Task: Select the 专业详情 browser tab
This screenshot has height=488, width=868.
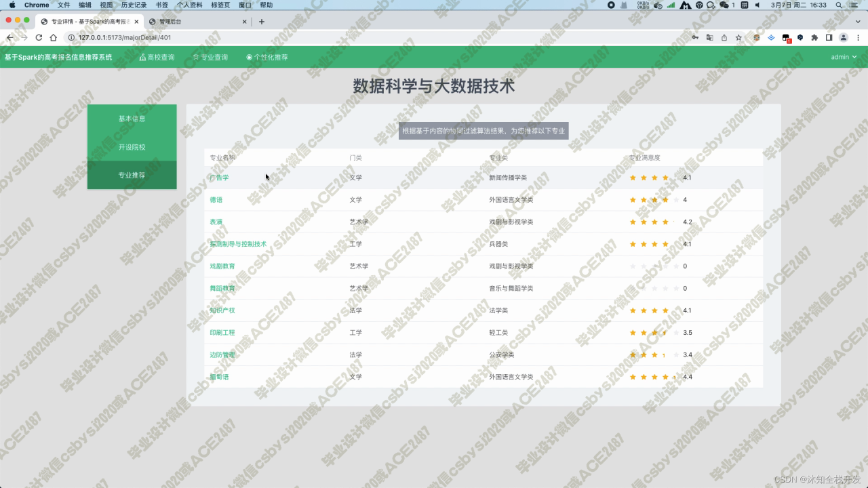Action: coord(88,22)
